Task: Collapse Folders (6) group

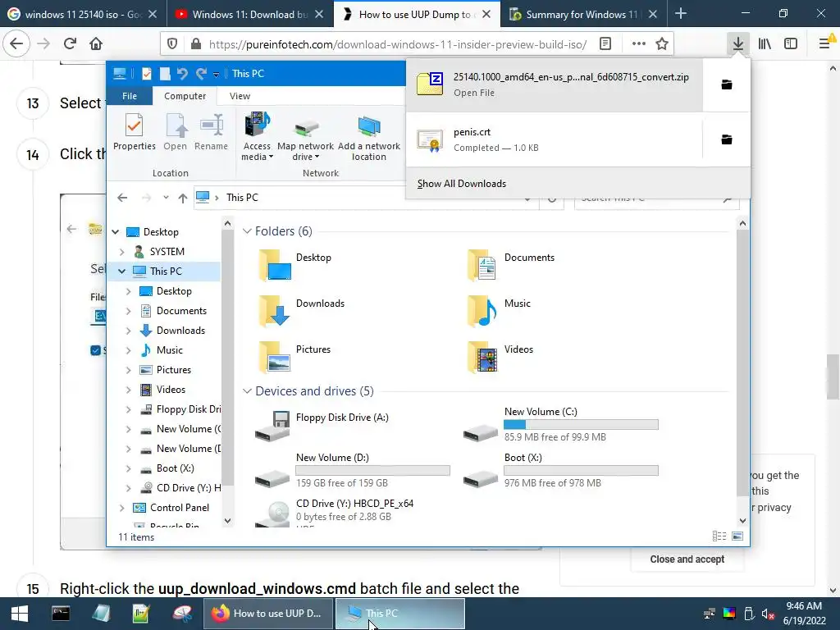Action: tap(247, 231)
